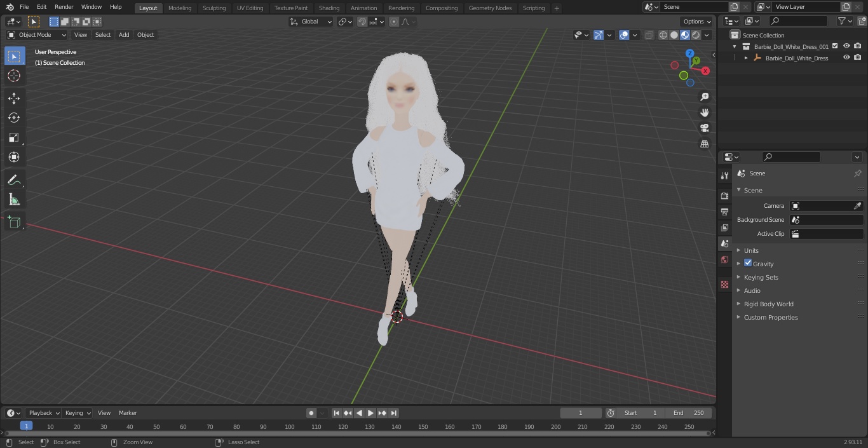
Task: Expand Barbie_Doll_White_Dress armature tree row
Action: coord(746,58)
